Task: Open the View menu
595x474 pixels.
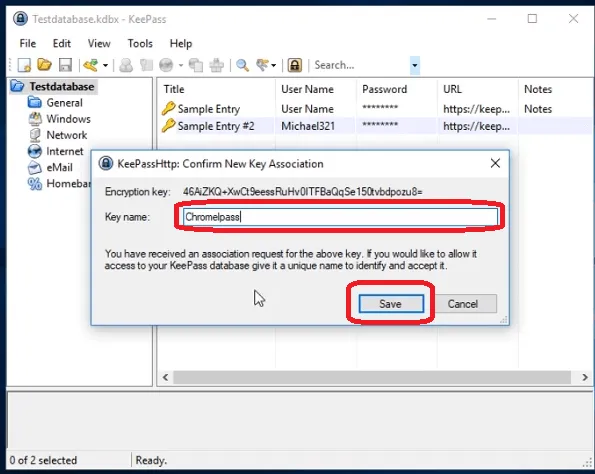Action: [x=99, y=43]
